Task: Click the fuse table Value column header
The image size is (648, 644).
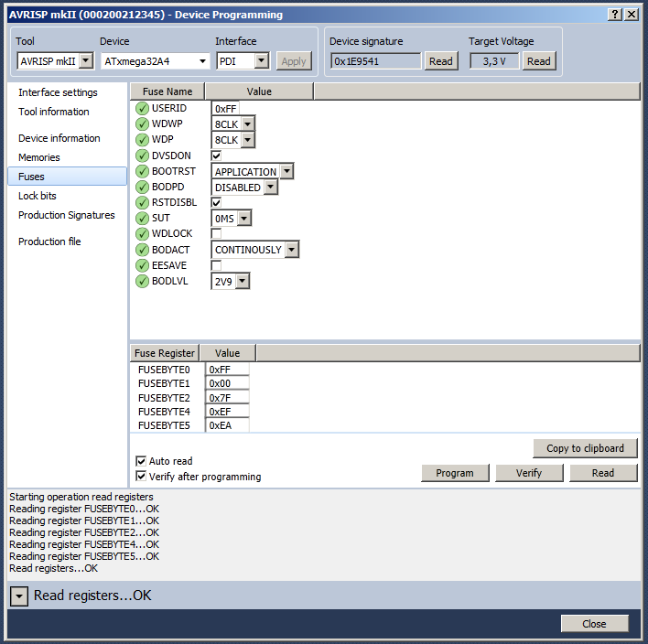Action: [259, 91]
